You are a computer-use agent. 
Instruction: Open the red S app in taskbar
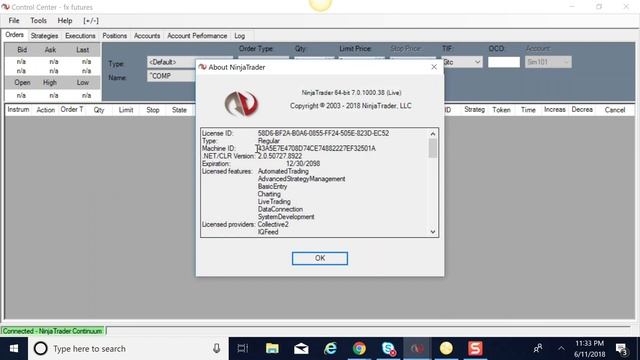point(475,349)
